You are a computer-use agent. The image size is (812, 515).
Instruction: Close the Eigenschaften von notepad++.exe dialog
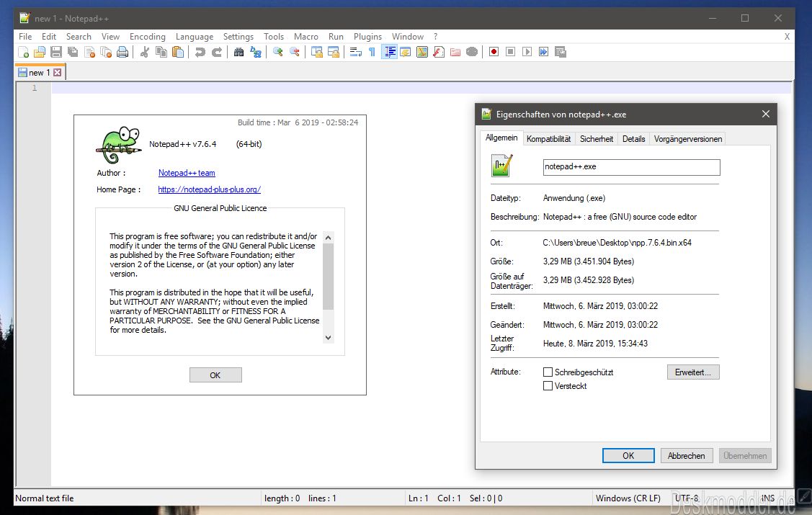(x=765, y=115)
